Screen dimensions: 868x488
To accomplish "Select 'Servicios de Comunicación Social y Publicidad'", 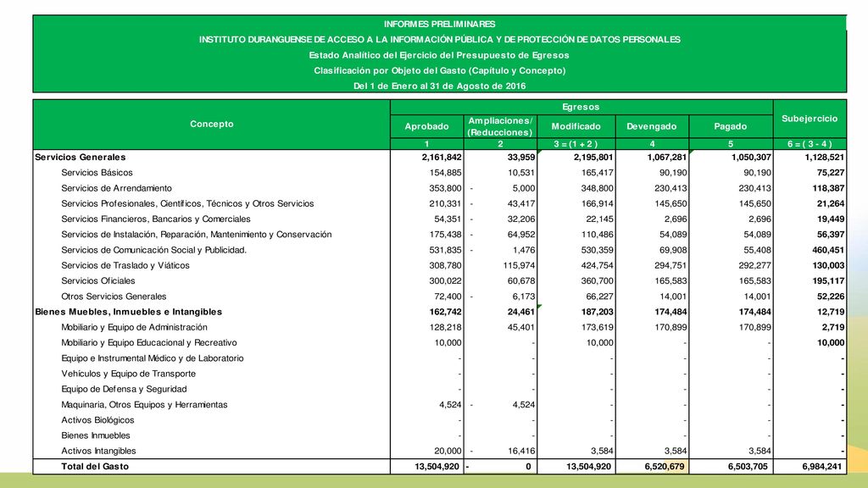I will (154, 250).
